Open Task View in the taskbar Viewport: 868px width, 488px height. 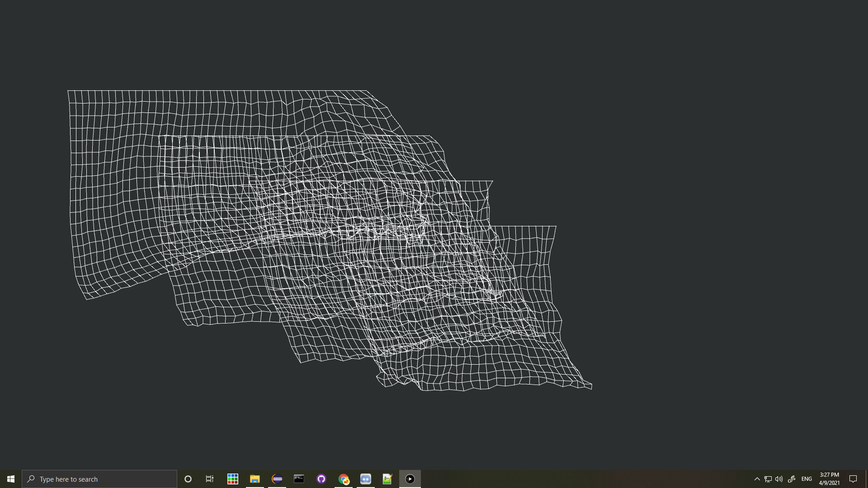[x=210, y=479]
